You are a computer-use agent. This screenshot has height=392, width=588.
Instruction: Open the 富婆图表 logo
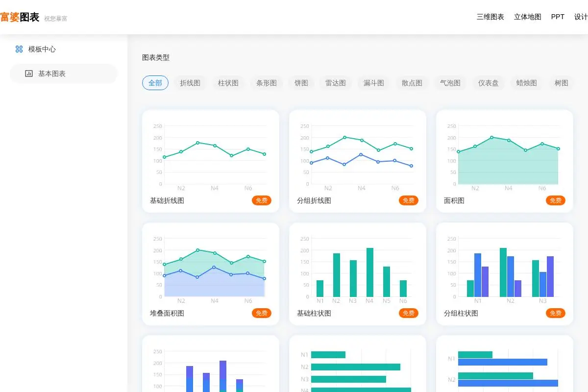(20, 17)
